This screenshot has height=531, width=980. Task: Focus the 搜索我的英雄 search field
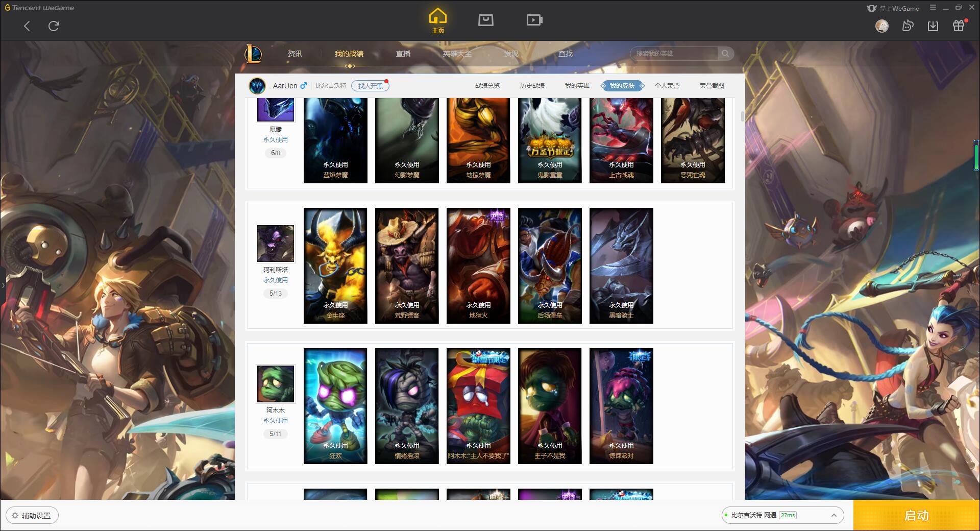(675, 54)
